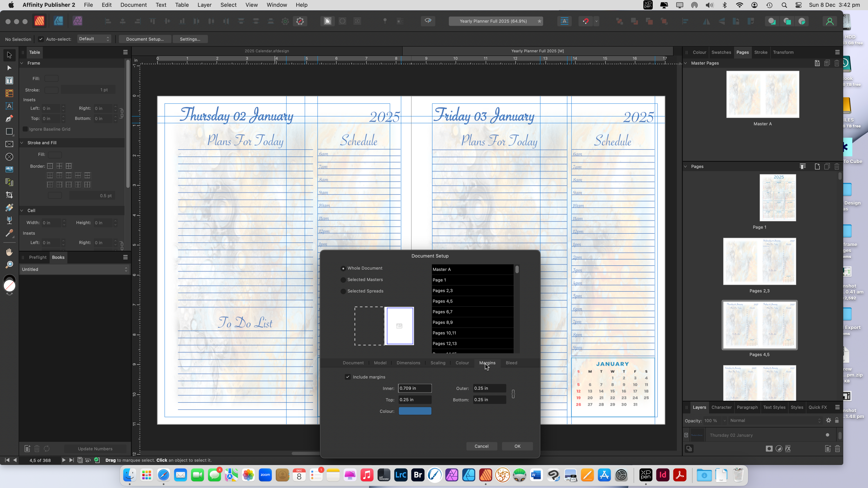Collapse the Stroke and Fill section
Image resolution: width=868 pixels, height=488 pixels.
pos(22,143)
